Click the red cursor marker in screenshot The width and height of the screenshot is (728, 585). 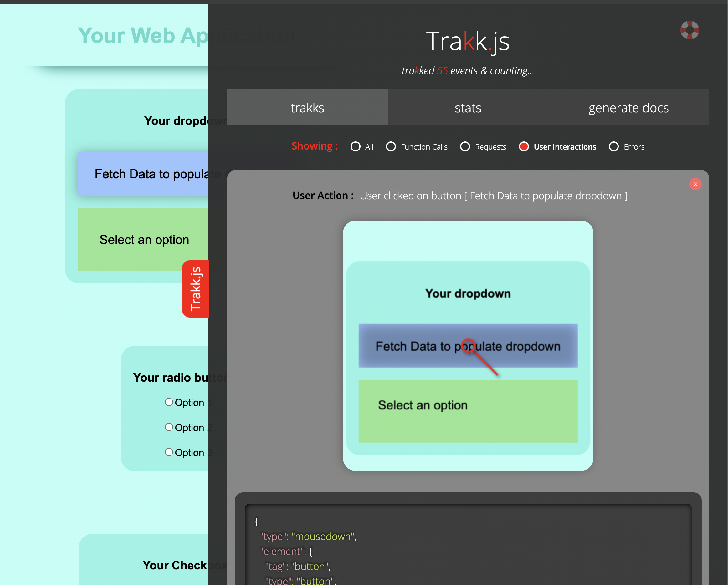pos(468,345)
